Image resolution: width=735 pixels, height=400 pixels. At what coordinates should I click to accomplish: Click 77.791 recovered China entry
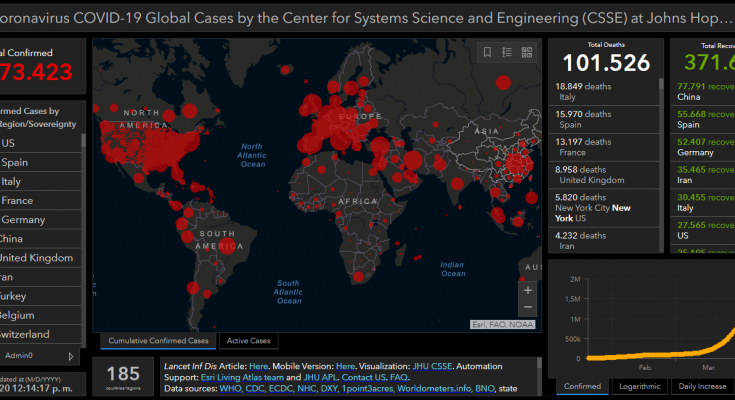click(703, 91)
